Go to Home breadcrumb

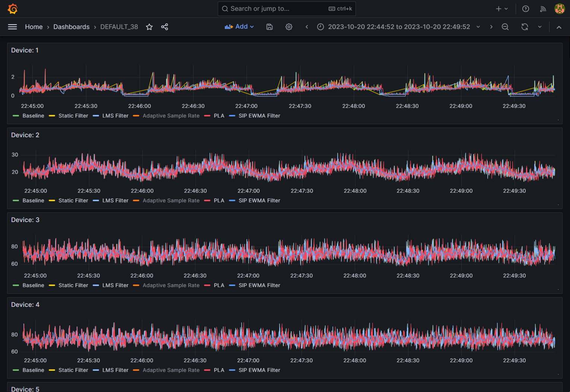pos(34,27)
